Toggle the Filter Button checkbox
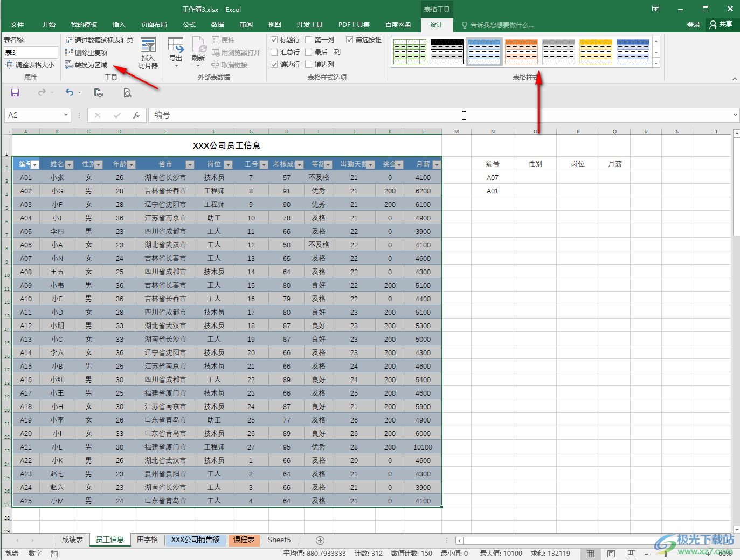Screen dimensions: 740x560 350,40
